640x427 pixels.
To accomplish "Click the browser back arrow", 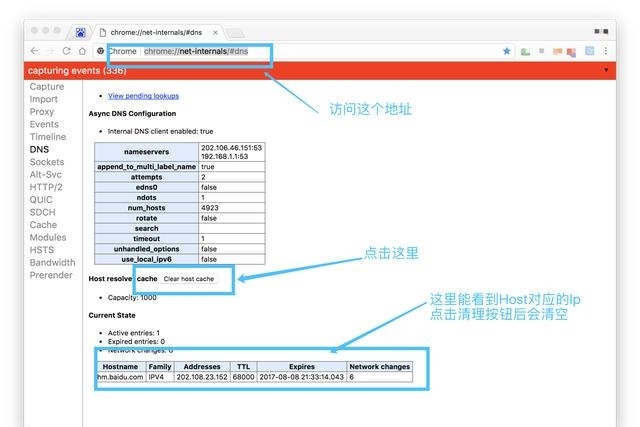I will [x=35, y=51].
